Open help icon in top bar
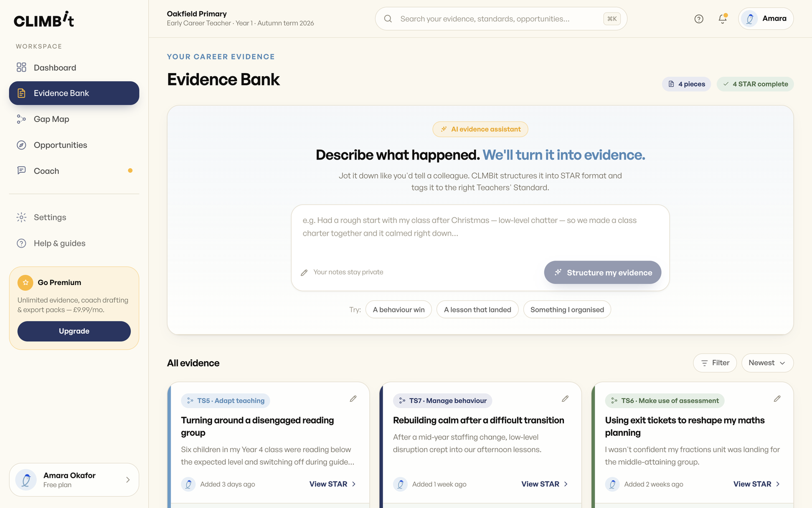The width and height of the screenshot is (812, 508). click(699, 19)
